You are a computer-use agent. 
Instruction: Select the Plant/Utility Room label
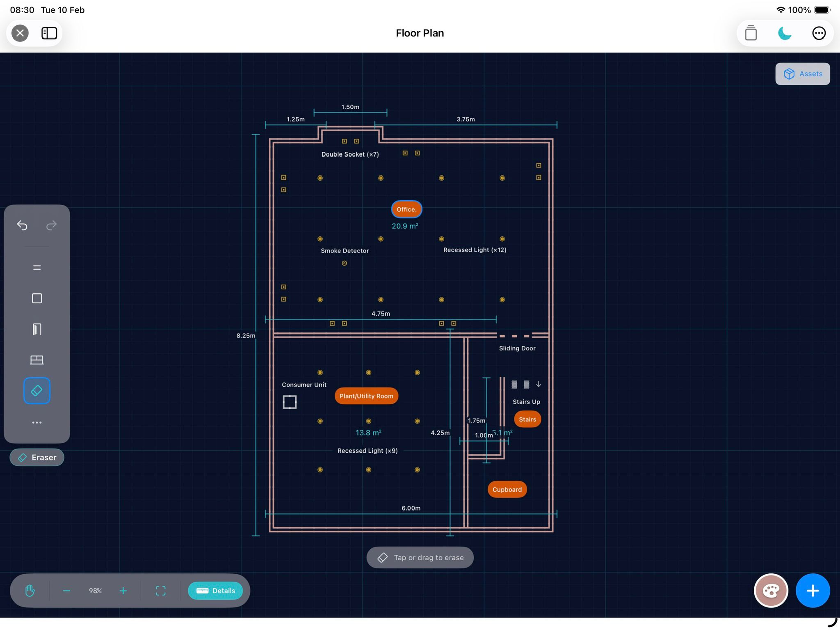click(366, 396)
